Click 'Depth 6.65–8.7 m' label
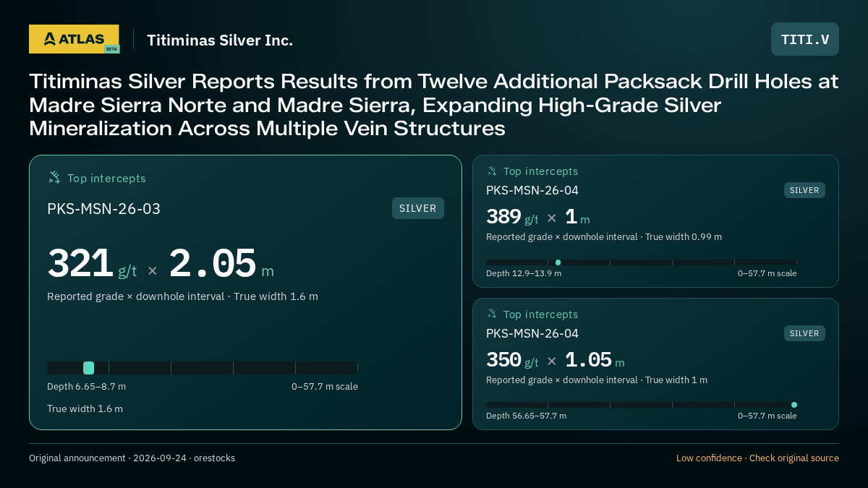Viewport: 868px width, 488px height. [86, 387]
